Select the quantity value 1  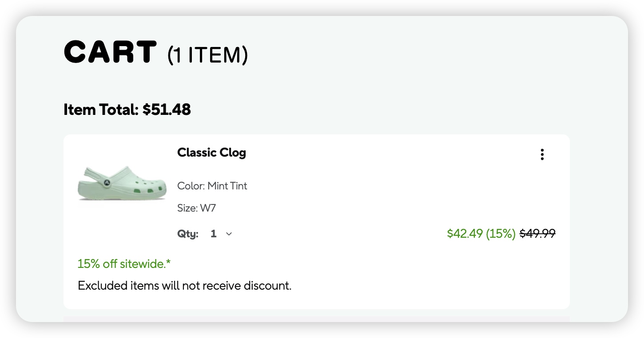coord(214,234)
